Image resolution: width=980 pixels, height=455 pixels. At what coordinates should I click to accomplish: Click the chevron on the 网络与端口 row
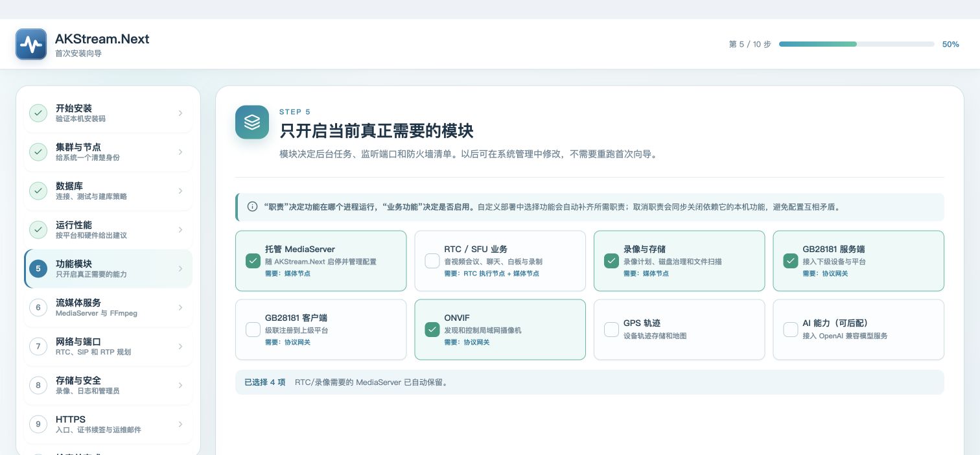180,346
